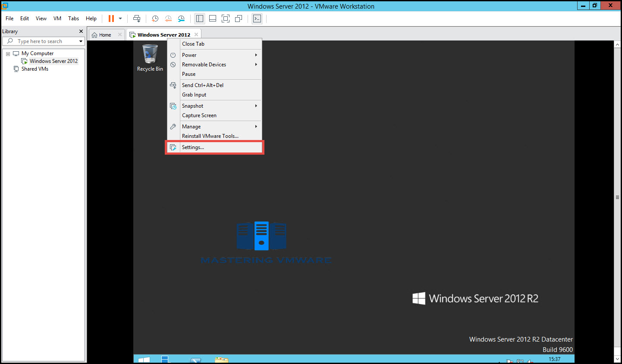Open Server Manager from guest taskbar
Image resolution: width=622 pixels, height=364 pixels.
pos(165,359)
